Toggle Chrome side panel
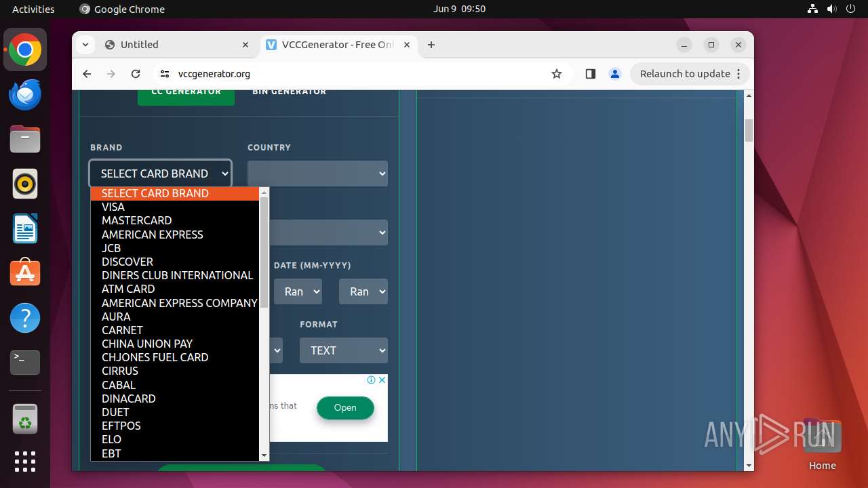Screen dimensions: 868x488 coord(590,74)
